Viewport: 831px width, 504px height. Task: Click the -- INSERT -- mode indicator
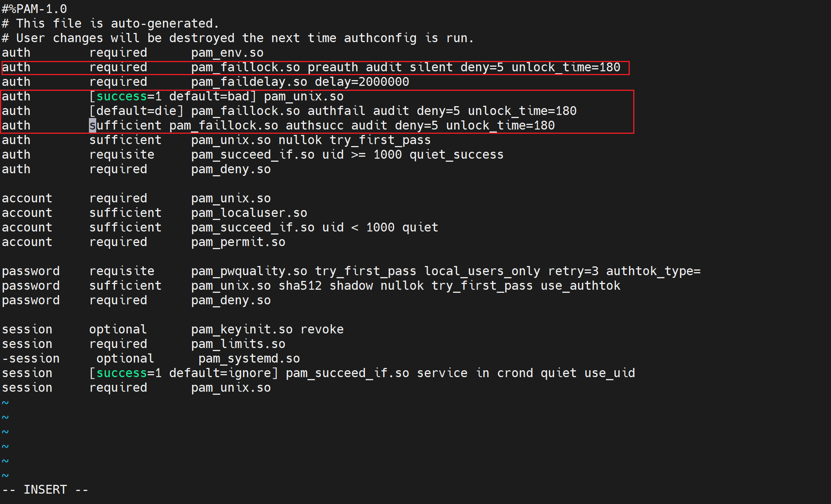tap(45, 490)
